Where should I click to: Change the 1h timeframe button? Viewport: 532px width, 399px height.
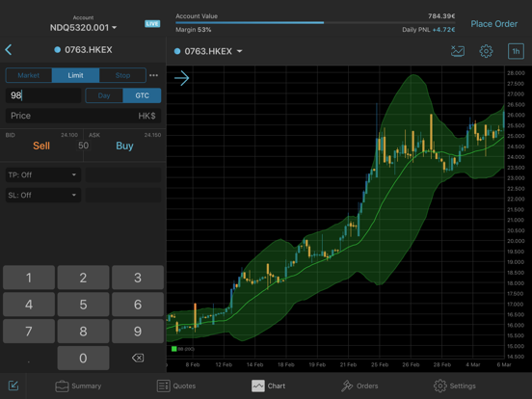[x=516, y=51]
